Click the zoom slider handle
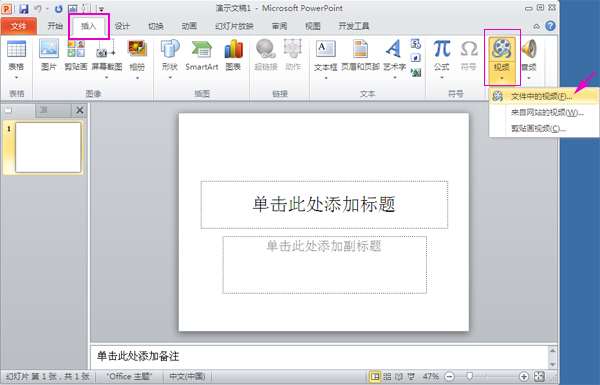 (470, 377)
